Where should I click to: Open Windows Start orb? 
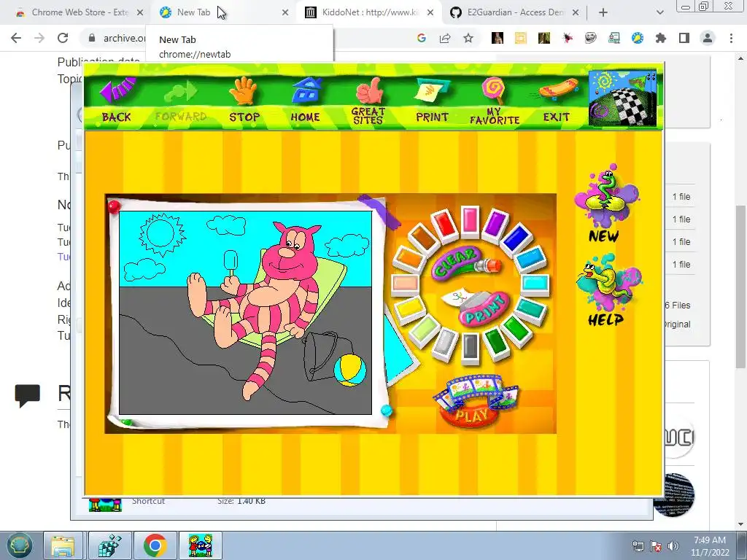(19, 545)
